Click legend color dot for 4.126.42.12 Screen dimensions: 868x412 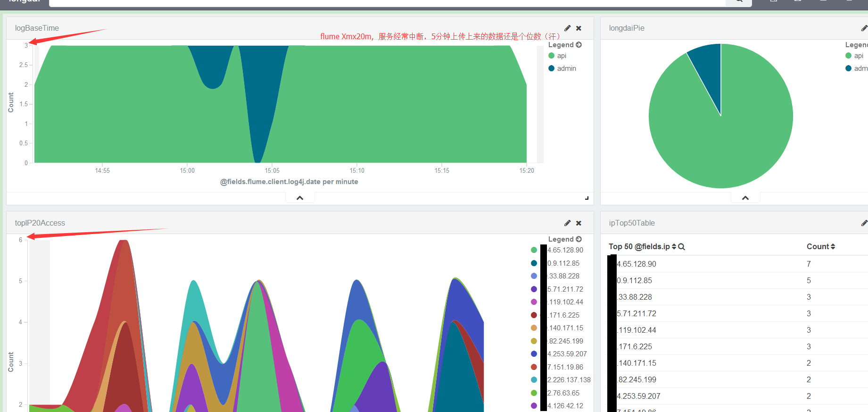tap(534, 406)
